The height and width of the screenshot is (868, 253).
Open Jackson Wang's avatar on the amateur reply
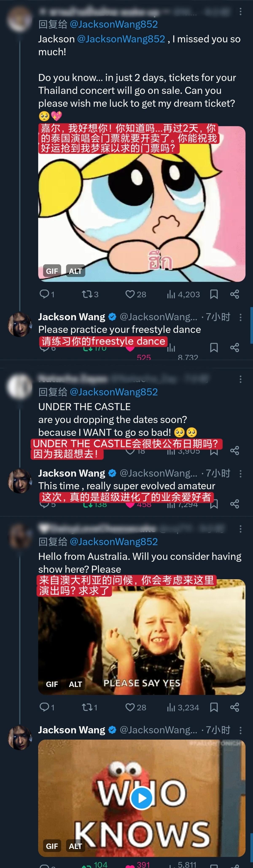pos(20,481)
